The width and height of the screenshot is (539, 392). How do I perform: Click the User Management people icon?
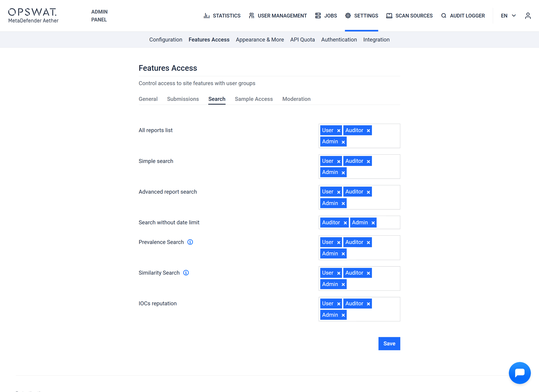(x=251, y=16)
